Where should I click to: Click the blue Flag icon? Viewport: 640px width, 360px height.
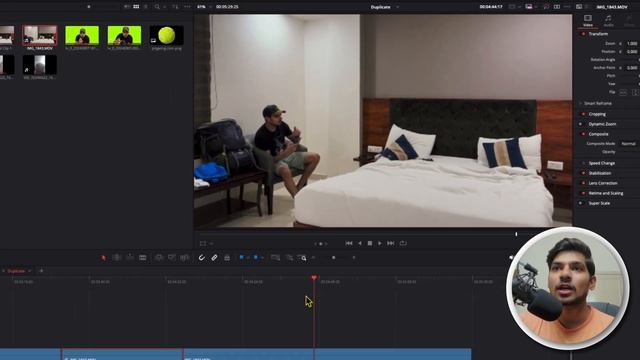(242, 258)
